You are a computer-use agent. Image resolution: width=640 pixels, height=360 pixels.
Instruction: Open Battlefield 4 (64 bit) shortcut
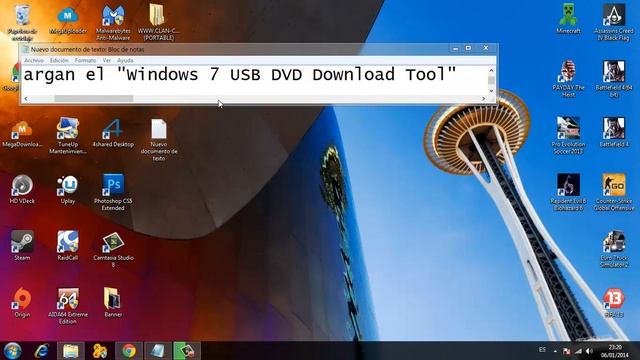click(x=614, y=79)
